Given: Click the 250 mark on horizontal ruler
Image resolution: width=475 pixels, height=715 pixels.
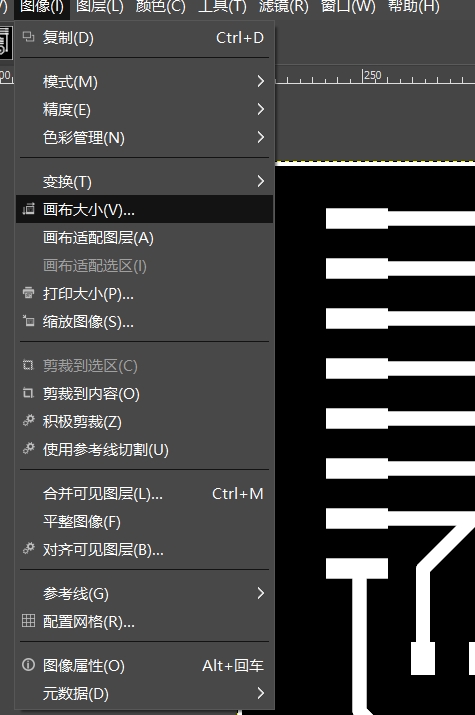Looking at the screenshot, I should pyautogui.click(x=372, y=76).
